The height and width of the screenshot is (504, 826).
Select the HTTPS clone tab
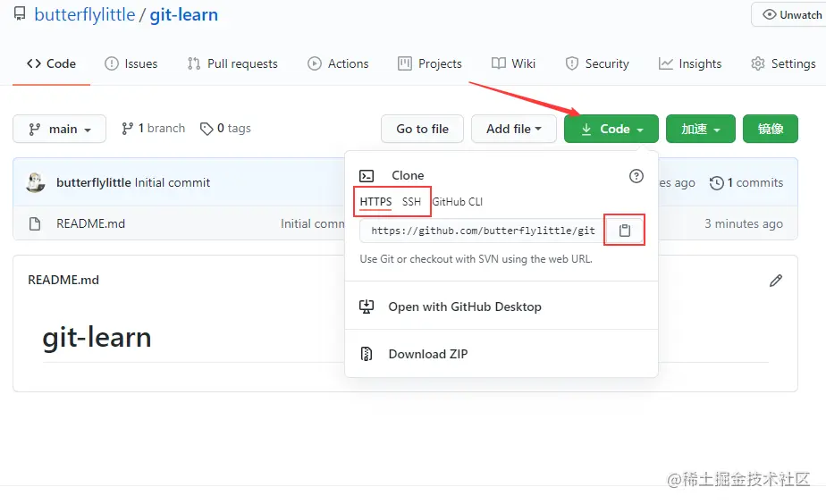[x=375, y=202]
